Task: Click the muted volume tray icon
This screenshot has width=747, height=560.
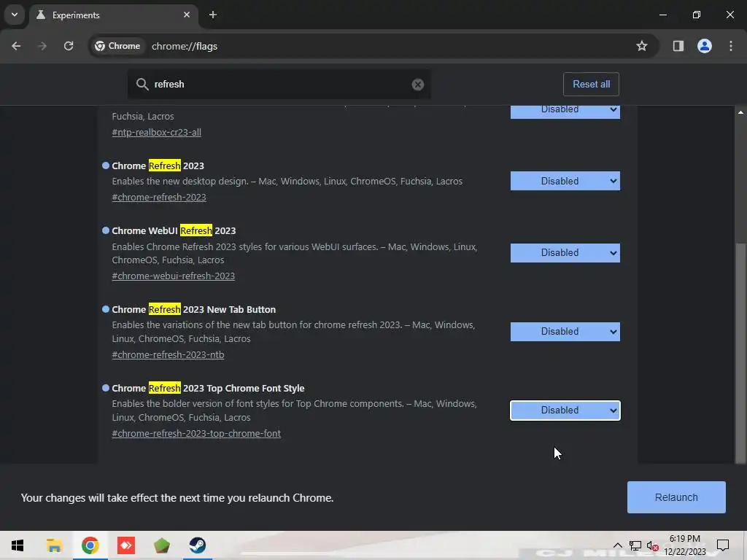Action: [x=653, y=545]
